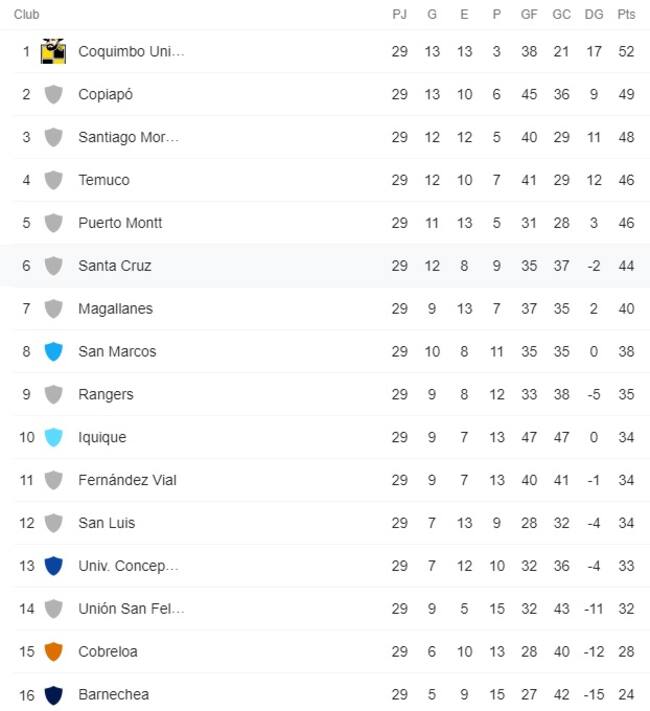Viewport: 650px width, 711px height.
Task: Click the blue San Marcos shield icon
Action: point(54,352)
